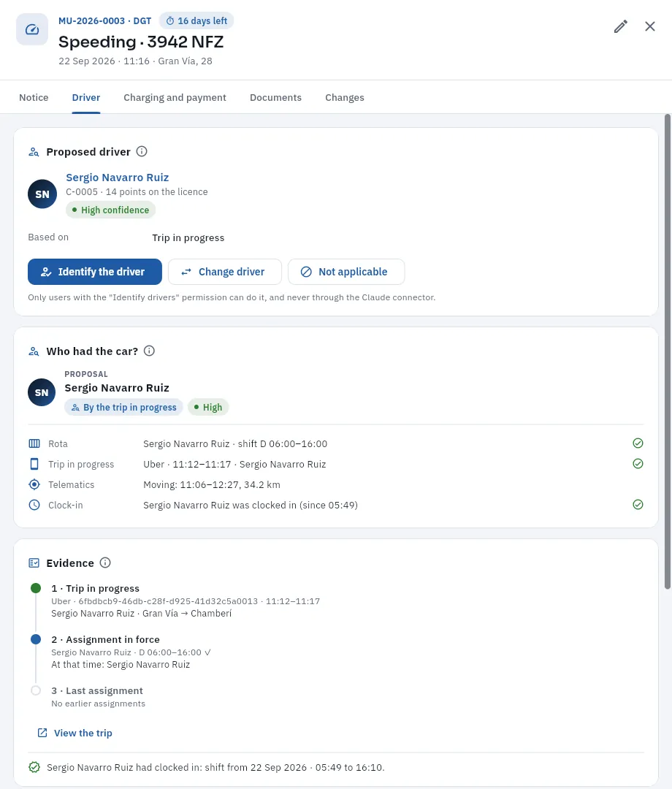This screenshot has width=672, height=789.
Task: Click the vertical scrollbar of the panel
Action: coord(668,351)
